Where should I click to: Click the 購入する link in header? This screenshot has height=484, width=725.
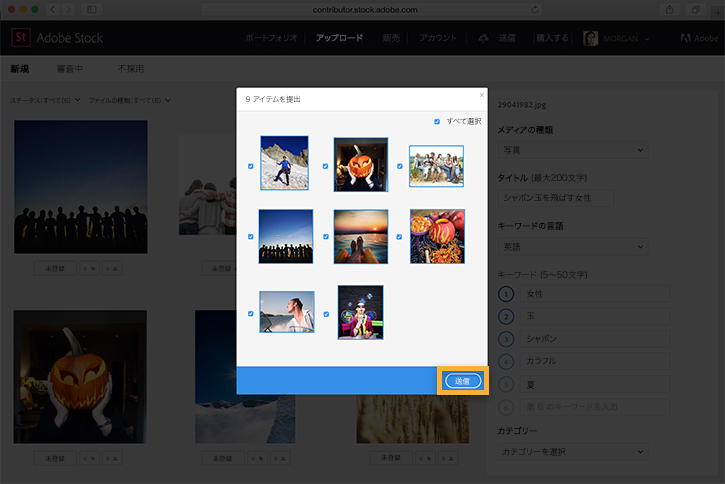coord(553,38)
